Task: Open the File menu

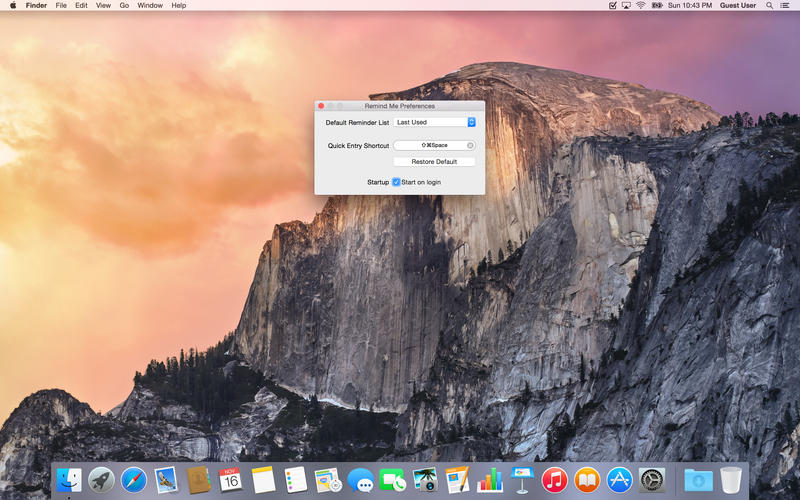Action: tap(61, 5)
